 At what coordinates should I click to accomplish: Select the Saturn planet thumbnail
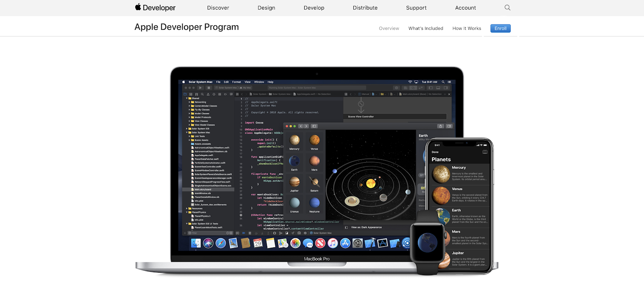click(x=314, y=184)
